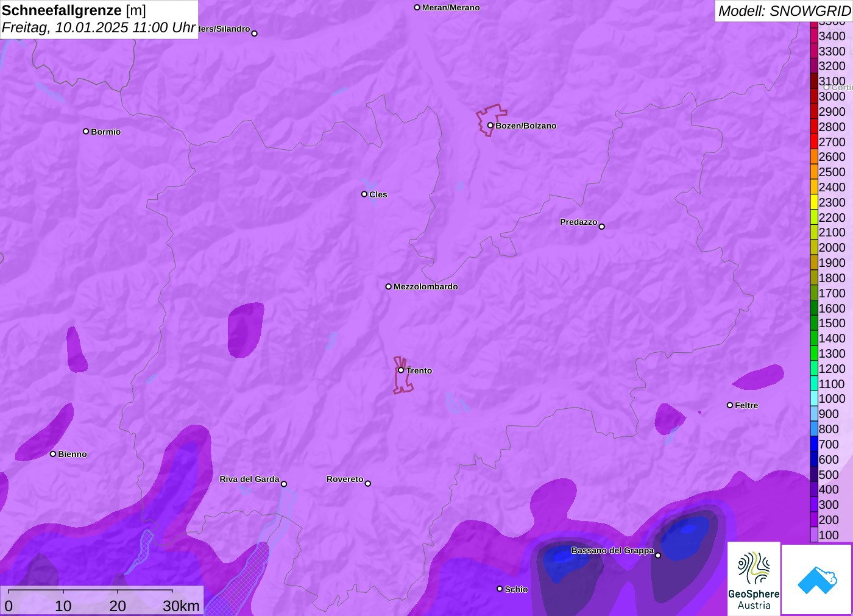Click the Feltre town marker
This screenshot has width=853, height=616.
pos(730,405)
